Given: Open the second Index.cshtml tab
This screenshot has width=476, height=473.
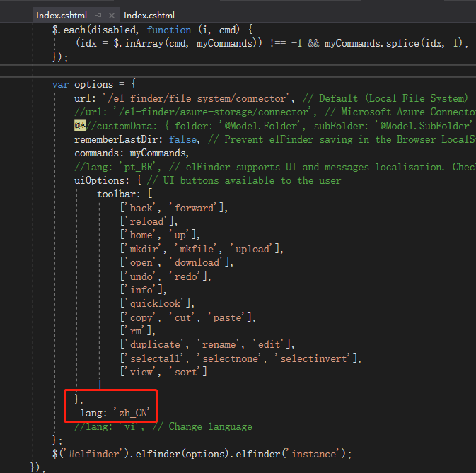Looking at the screenshot, I should click(x=149, y=15).
